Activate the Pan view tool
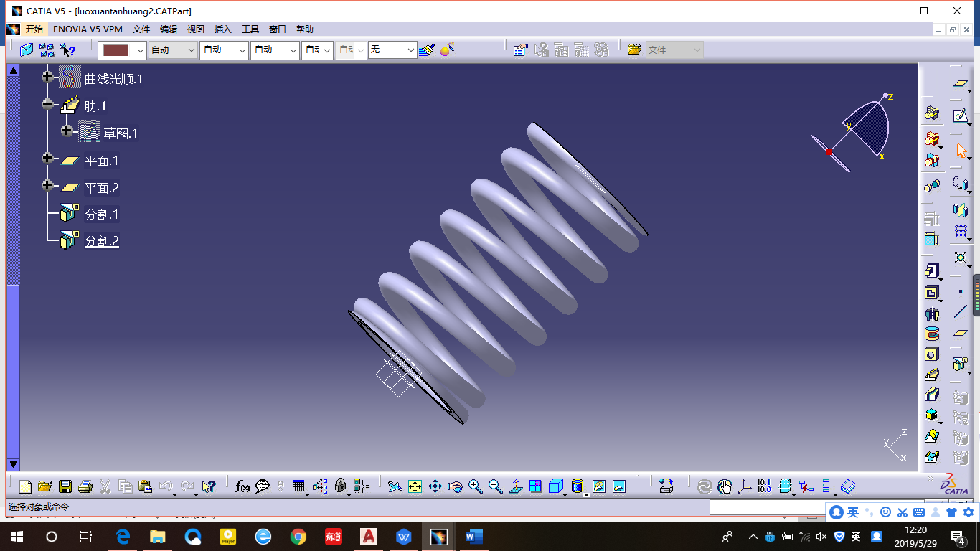 pos(435,486)
